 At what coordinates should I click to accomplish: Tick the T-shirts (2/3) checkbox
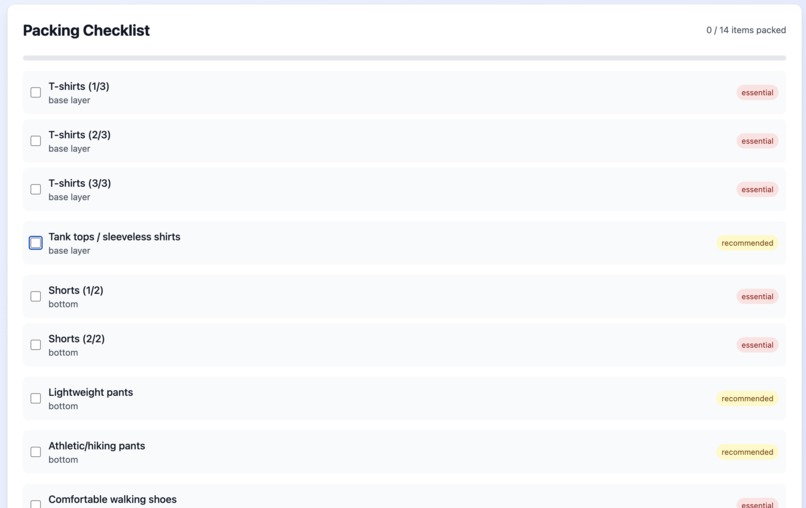[x=35, y=141]
